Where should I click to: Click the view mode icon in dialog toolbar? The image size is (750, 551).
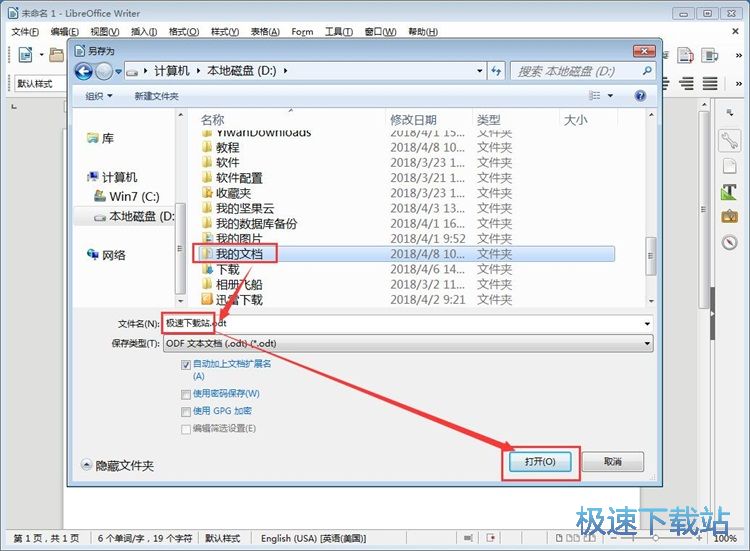(595, 96)
